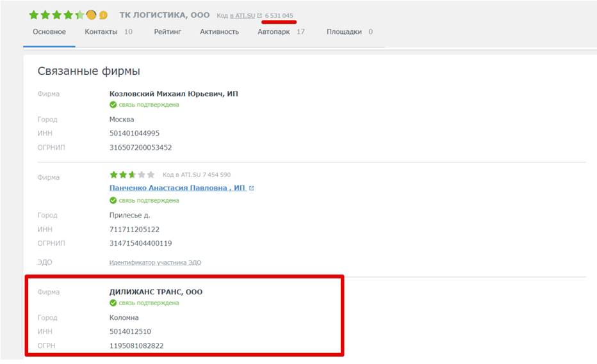Click city value Коломна
The height and width of the screenshot is (364, 597).
124,317
